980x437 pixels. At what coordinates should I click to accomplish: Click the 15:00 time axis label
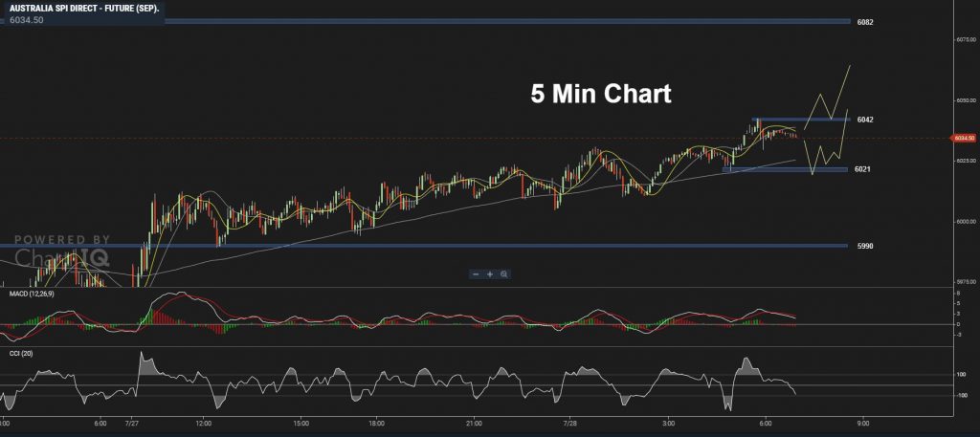pyautogui.click(x=301, y=422)
